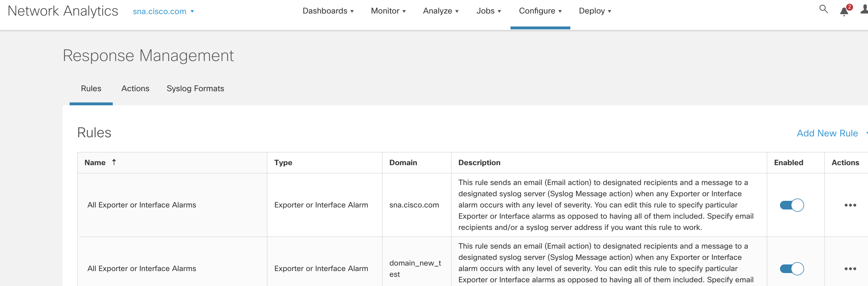Disable the domain_new_test Exporter alarm rule
The width and height of the screenshot is (868, 286).
791,269
